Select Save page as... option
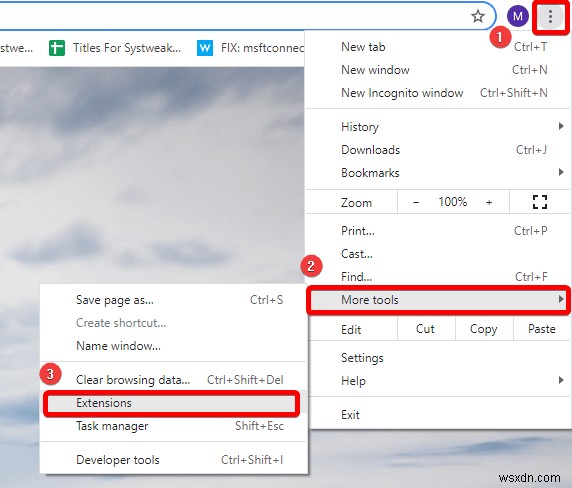The width and height of the screenshot is (572, 488). pyautogui.click(x=174, y=300)
